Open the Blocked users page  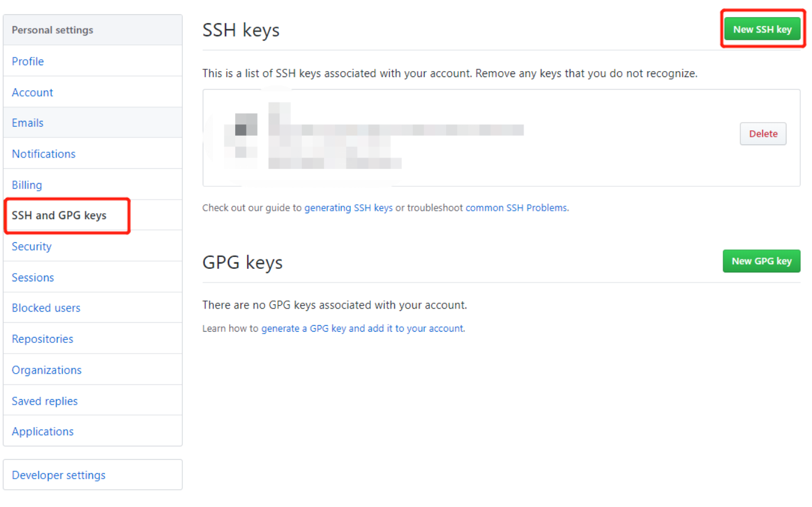(92, 308)
